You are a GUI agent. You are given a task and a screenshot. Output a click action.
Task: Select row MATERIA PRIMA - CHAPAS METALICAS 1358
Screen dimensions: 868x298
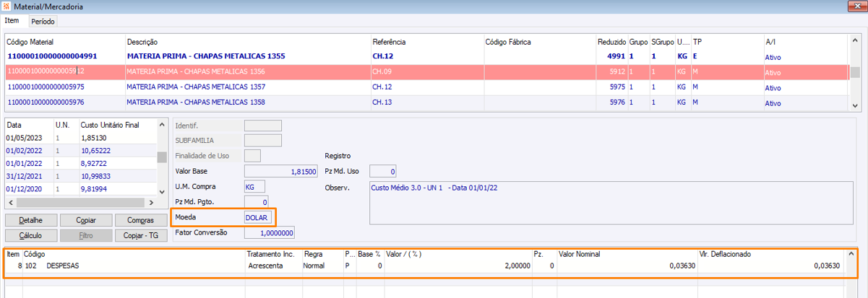(x=426, y=102)
